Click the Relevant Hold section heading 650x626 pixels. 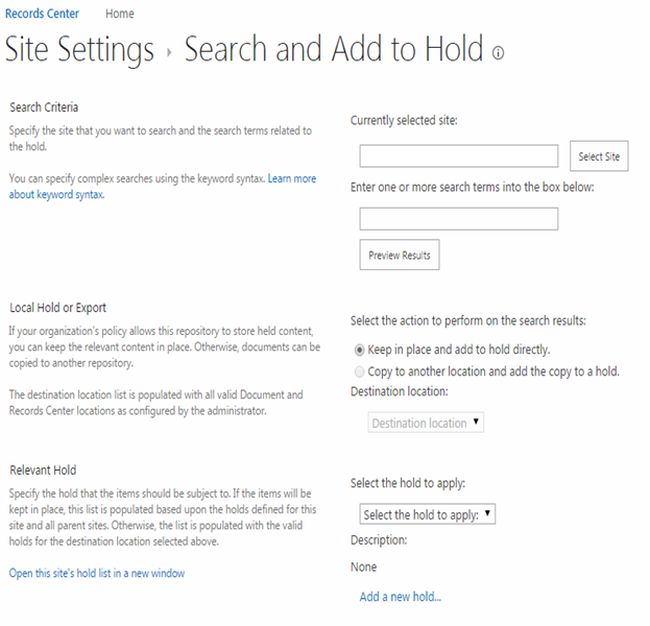tap(43, 470)
